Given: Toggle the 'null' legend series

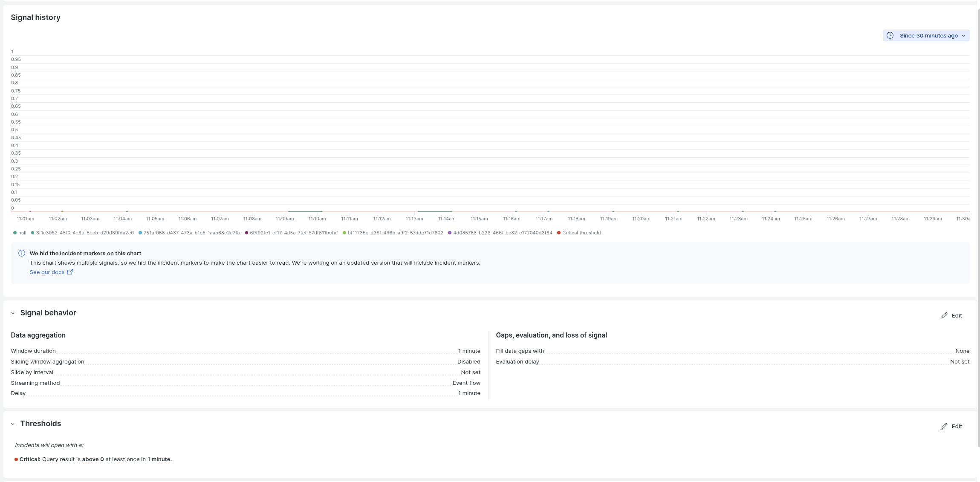Looking at the screenshot, I should click(20, 233).
